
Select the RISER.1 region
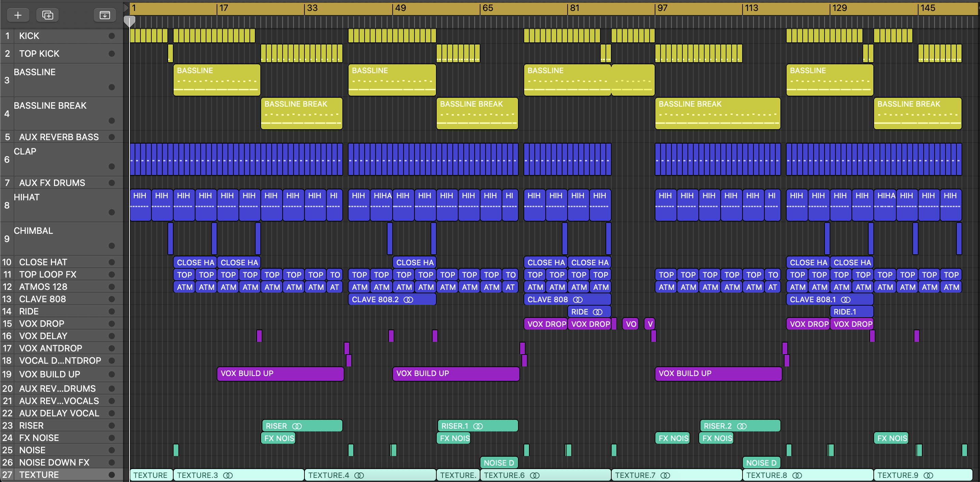pos(478,426)
